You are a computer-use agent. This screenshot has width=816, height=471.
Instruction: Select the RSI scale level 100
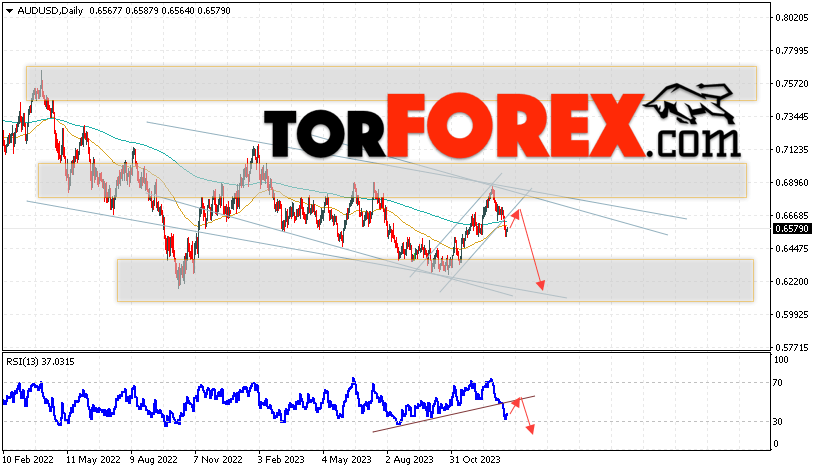781,360
